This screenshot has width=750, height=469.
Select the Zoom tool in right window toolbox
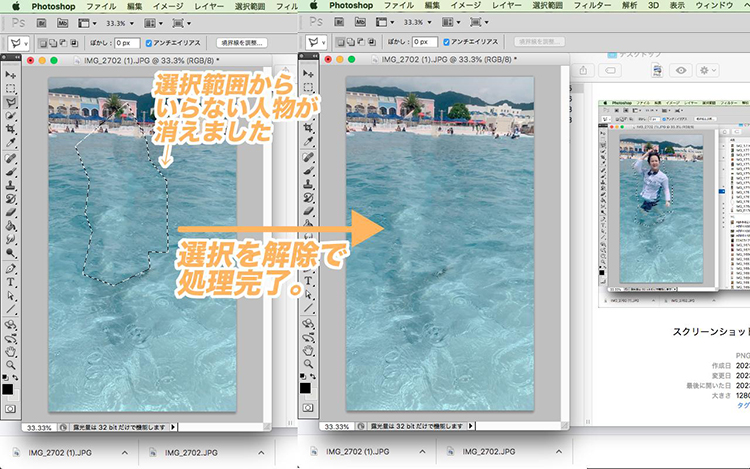coord(308,364)
